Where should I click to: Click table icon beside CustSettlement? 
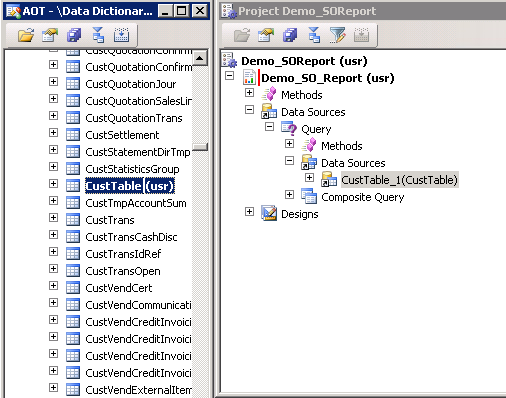pos(73,135)
